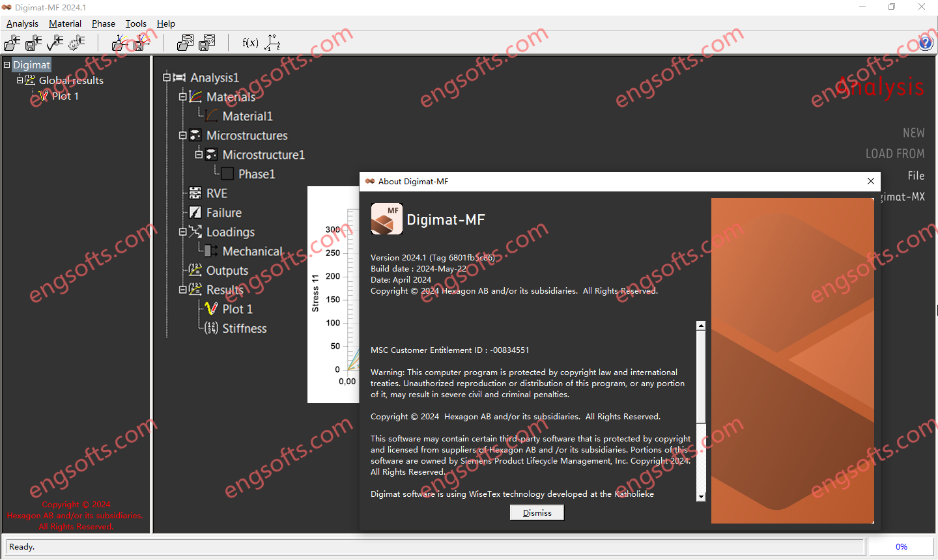Click the Digimat-MF logo in About dialog

(x=386, y=219)
